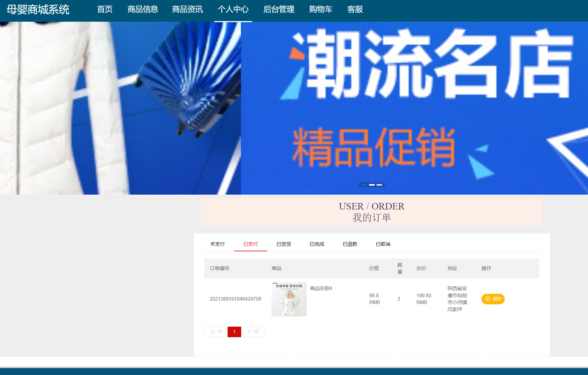The height and width of the screenshot is (375, 588).
Task: Select the 已支付 orders tab
Action: click(250, 244)
